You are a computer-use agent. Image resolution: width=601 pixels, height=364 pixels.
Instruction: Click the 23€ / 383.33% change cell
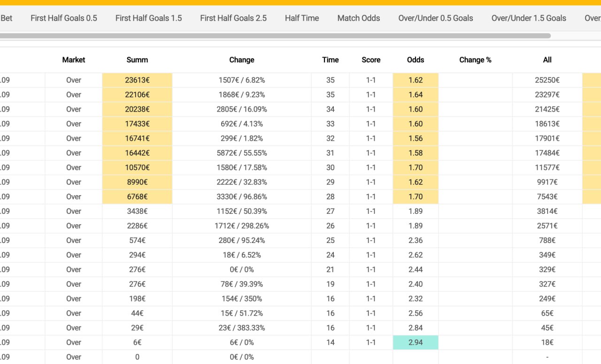pyautogui.click(x=242, y=327)
